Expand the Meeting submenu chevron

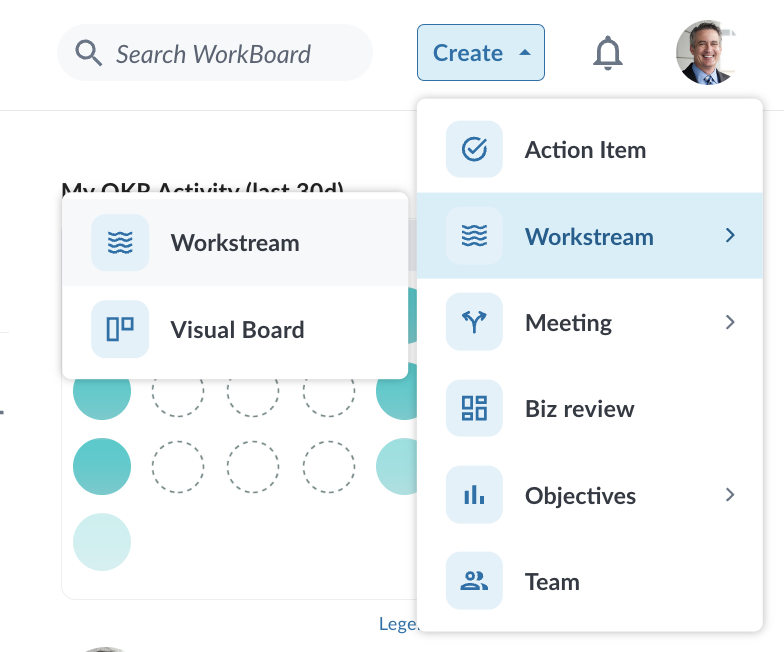coord(730,322)
